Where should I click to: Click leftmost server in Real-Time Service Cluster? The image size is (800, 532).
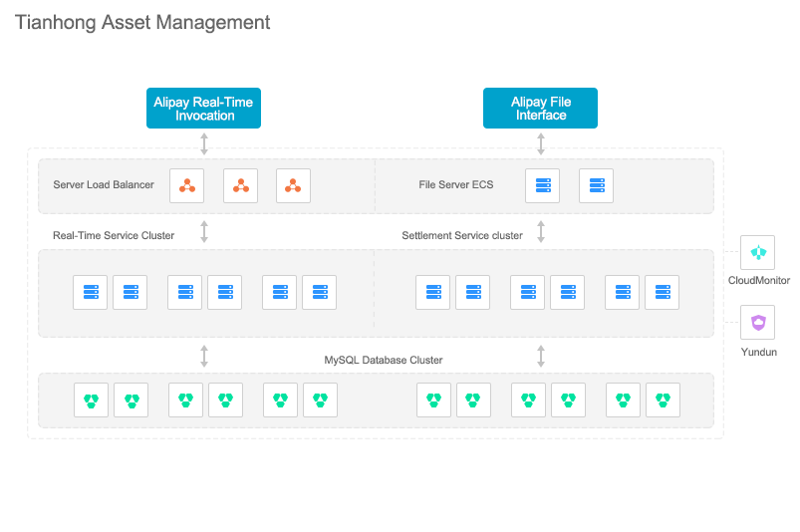pos(91,292)
